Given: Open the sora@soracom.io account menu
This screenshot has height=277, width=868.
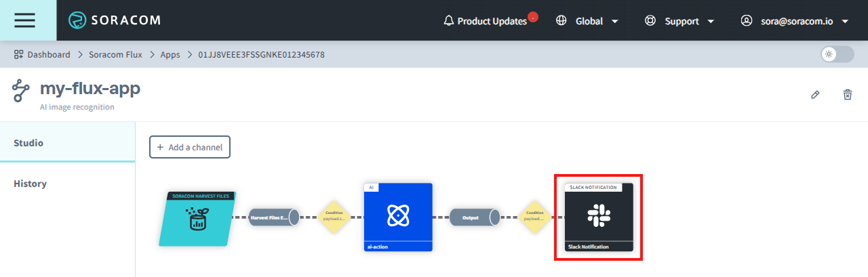Looking at the screenshot, I should coord(795,21).
